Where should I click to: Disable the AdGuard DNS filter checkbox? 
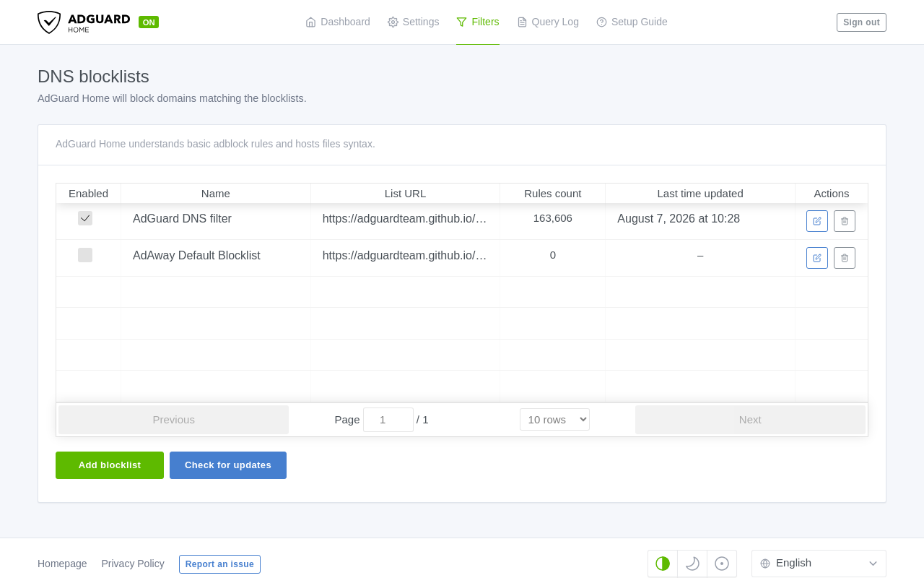pyautogui.click(x=85, y=218)
